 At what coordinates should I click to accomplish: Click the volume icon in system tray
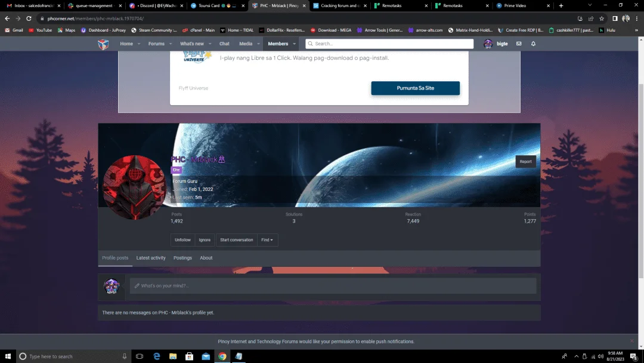(x=601, y=356)
